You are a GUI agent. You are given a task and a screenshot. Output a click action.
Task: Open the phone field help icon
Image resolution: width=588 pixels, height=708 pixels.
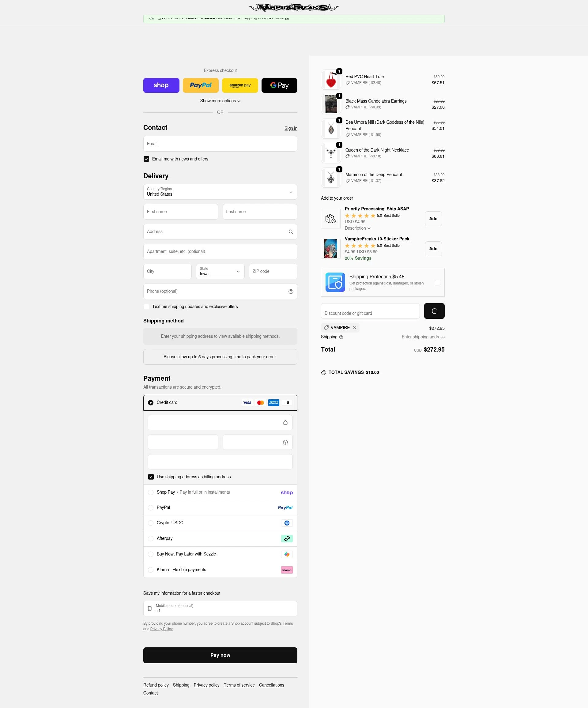(291, 292)
